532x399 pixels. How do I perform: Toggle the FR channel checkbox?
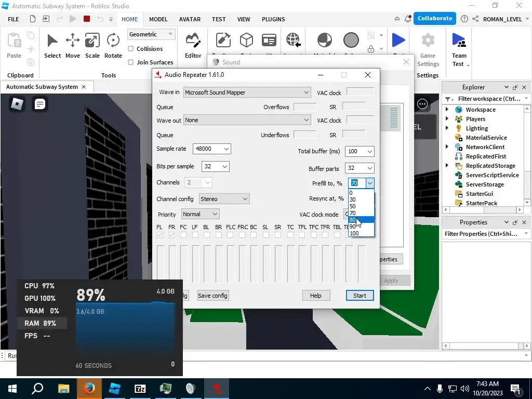[171, 235]
